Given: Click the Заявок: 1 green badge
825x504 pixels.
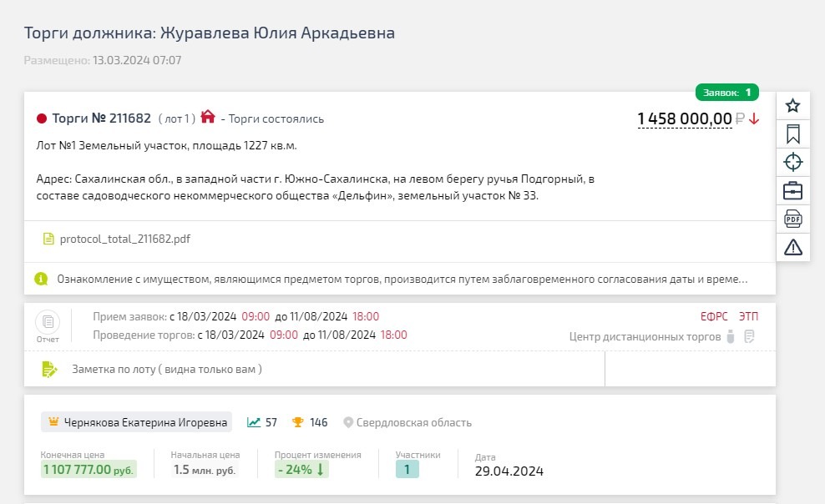Looking at the screenshot, I should (727, 93).
